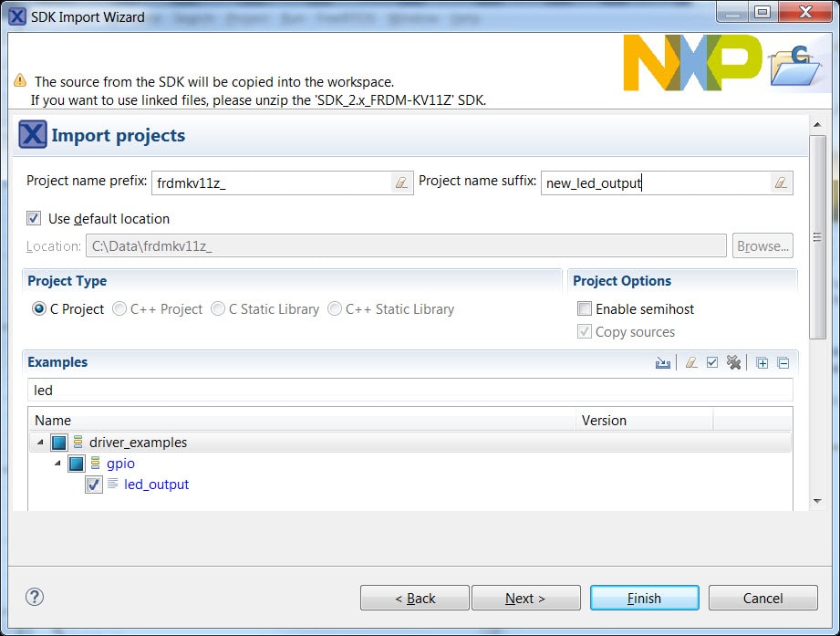The height and width of the screenshot is (636, 840).
Task: Click the deselect-all X icon in the Examples toolbar
Action: tap(733, 363)
